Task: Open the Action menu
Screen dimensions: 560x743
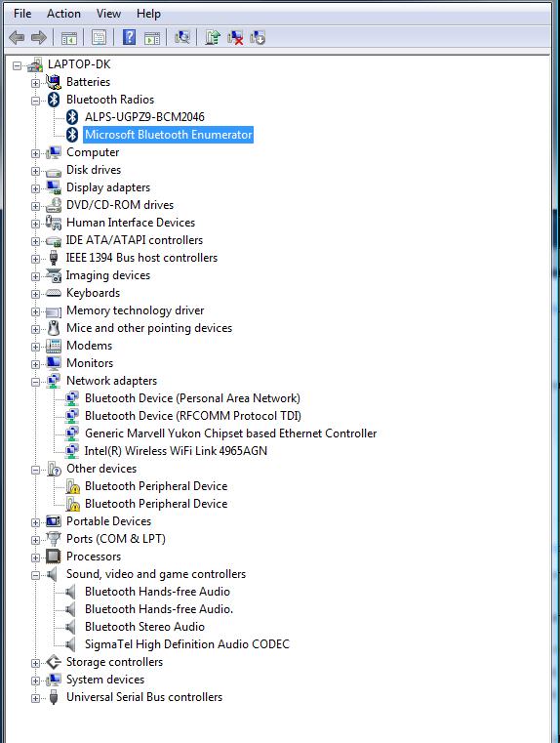Action: [63, 14]
